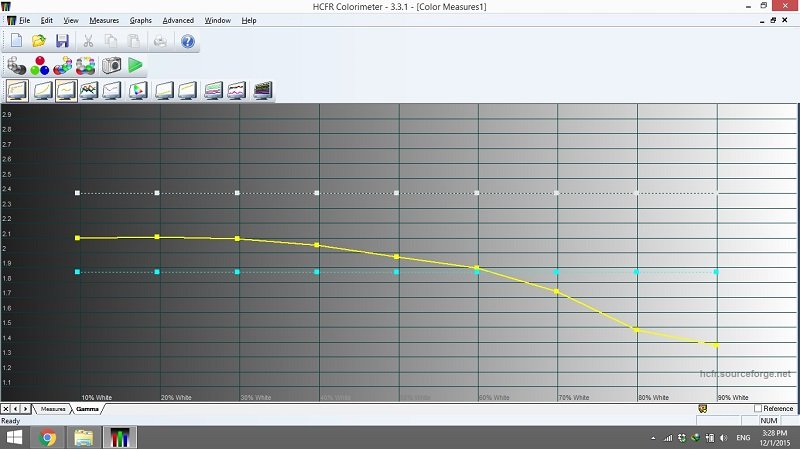The width and height of the screenshot is (800, 449).
Task: Click the monitor icon with rising yellow curve
Action: pos(42,91)
